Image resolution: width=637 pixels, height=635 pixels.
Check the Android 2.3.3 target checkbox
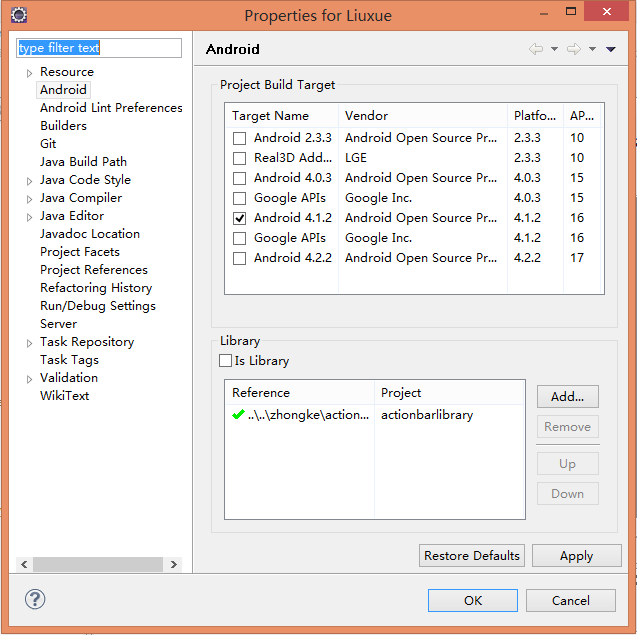click(239, 138)
